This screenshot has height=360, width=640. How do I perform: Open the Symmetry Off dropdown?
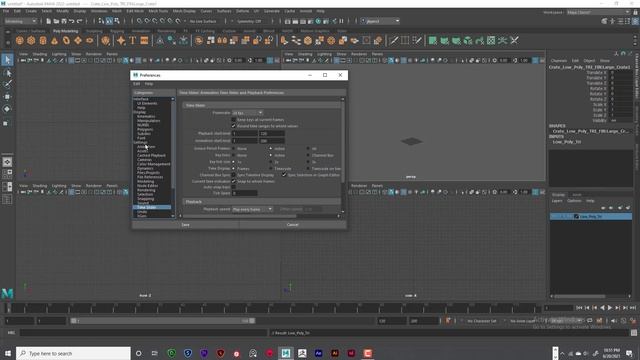[x=249, y=21]
